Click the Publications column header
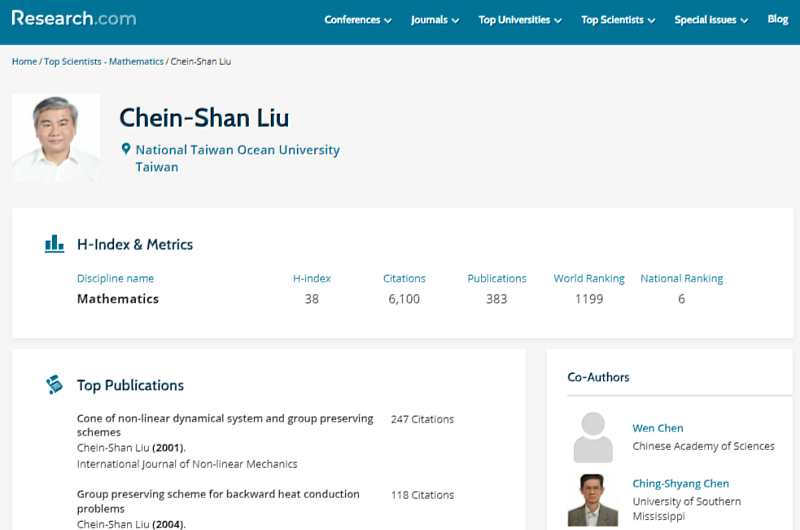Viewport: 800px width, 530px height. pos(496,279)
